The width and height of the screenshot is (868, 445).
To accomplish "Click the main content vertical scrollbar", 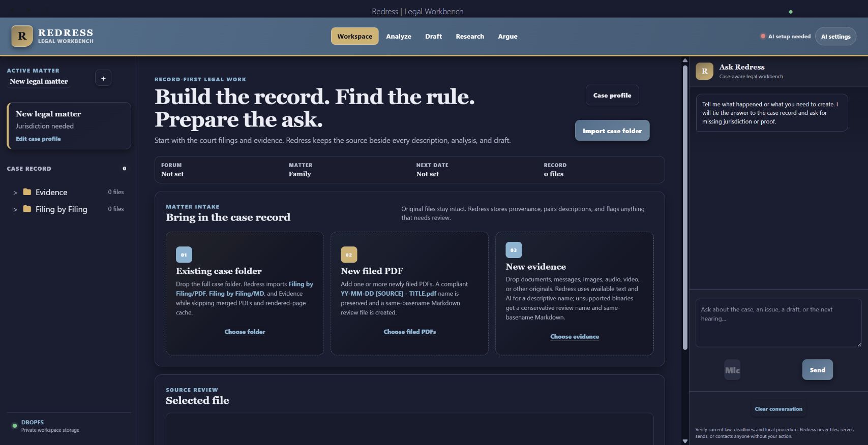I will click(x=685, y=207).
